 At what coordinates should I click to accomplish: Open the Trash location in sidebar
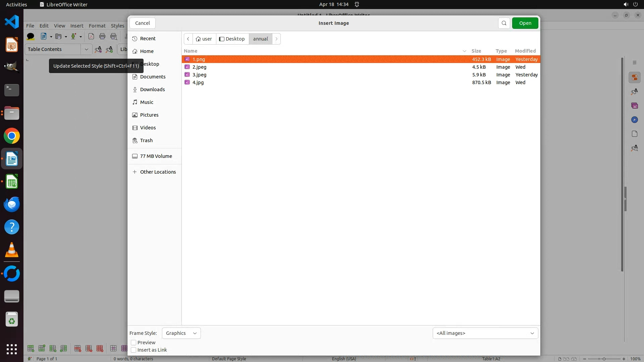coord(146,140)
